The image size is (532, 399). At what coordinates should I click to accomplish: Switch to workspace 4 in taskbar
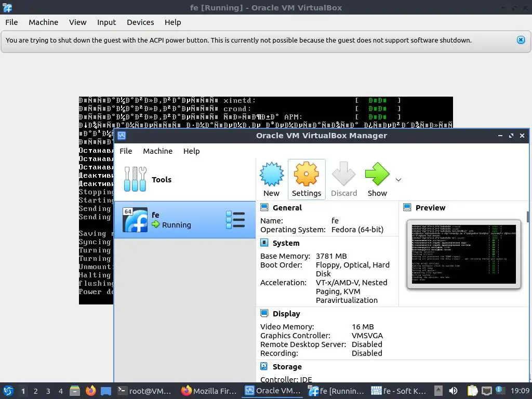(61, 391)
